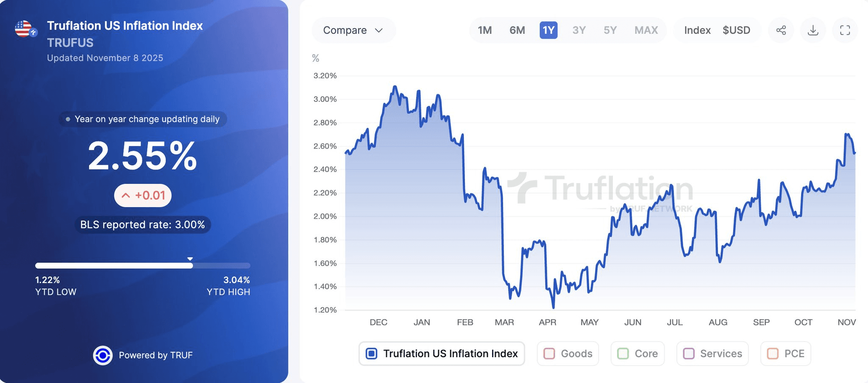Click the YTD low-high range bar
This screenshot has height=383, width=868.
[x=143, y=266]
